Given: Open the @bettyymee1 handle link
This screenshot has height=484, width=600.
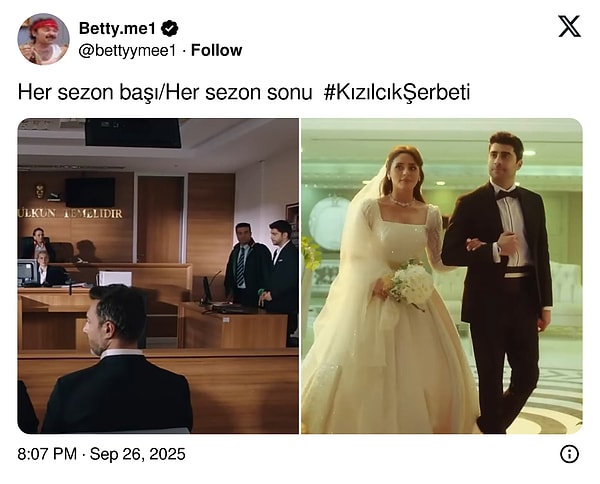Looking at the screenshot, I should pyautogui.click(x=127, y=51).
